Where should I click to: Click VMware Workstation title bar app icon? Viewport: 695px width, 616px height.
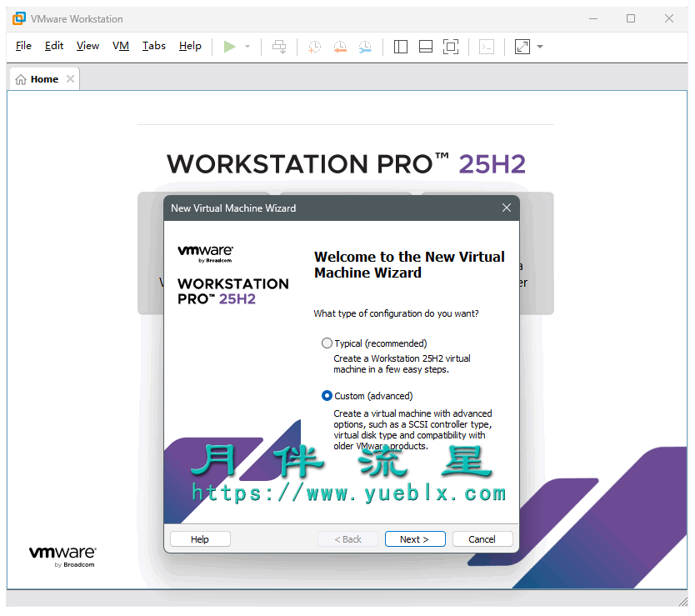click(19, 18)
